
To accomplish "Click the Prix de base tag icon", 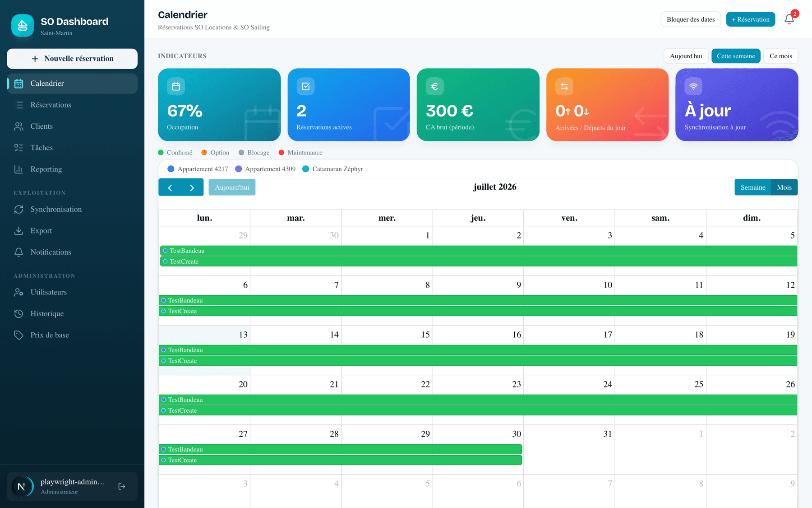I will [x=18, y=335].
